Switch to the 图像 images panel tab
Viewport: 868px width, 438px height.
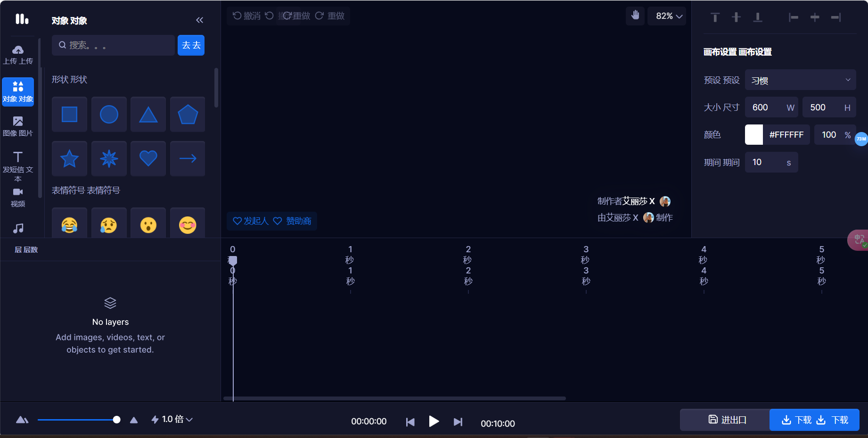click(18, 126)
